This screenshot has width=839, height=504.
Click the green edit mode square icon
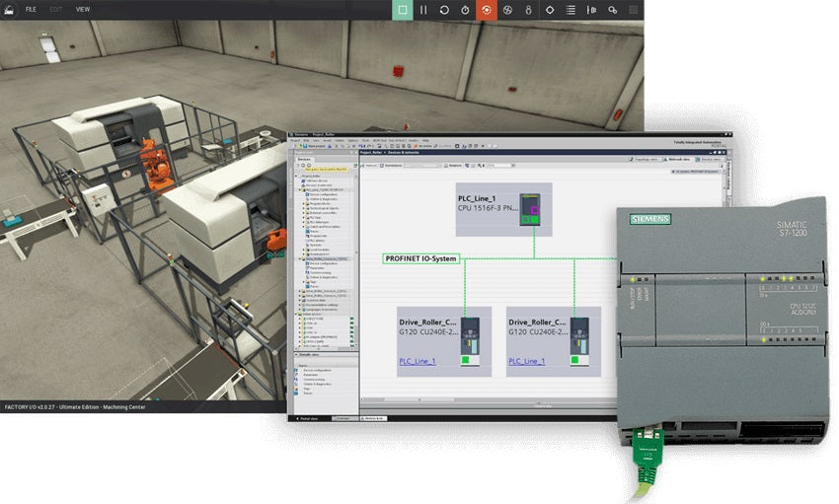(402, 10)
